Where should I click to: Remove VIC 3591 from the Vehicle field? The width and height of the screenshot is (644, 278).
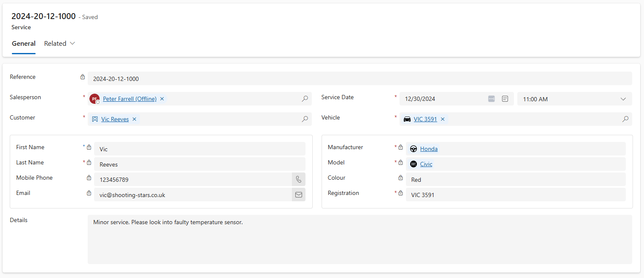click(x=442, y=119)
